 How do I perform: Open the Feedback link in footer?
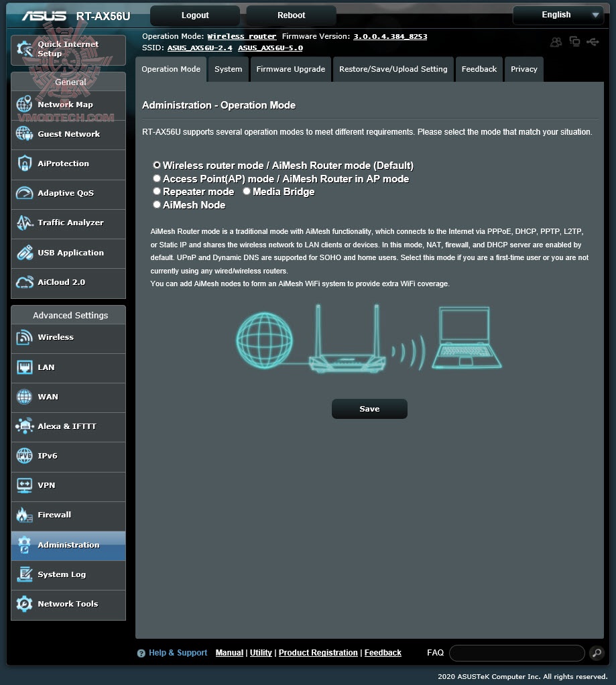point(383,653)
